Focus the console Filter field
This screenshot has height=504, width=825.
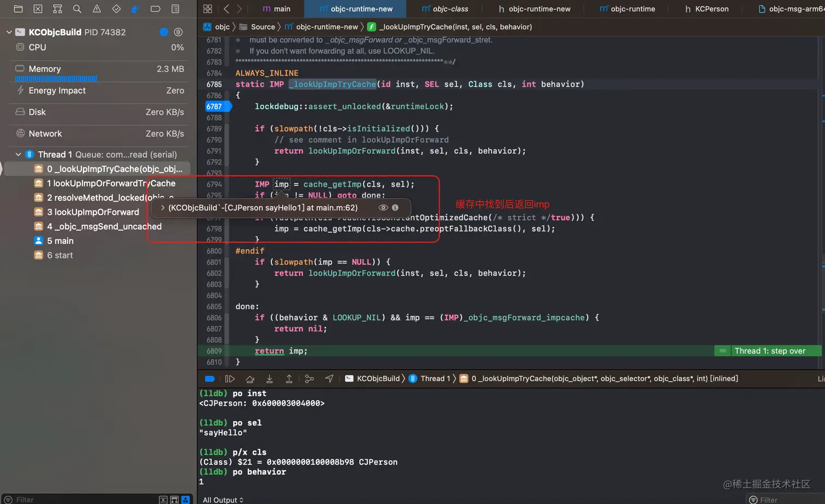coord(786,500)
